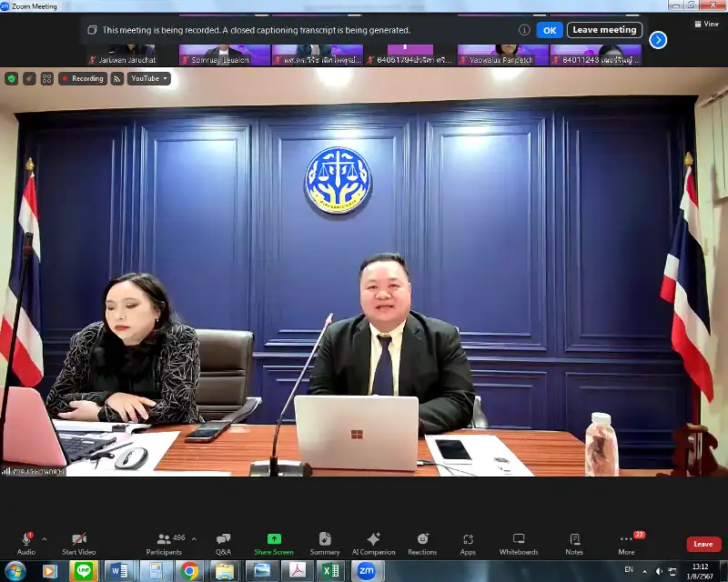This screenshot has height=582, width=728.
Task: Start sharing with Share Screen
Action: pyautogui.click(x=274, y=541)
